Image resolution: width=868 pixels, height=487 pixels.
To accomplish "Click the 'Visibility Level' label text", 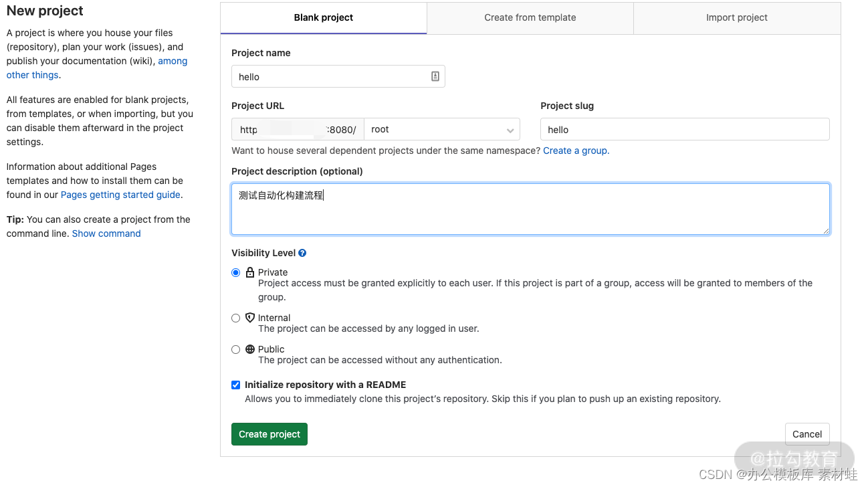I will 263,253.
